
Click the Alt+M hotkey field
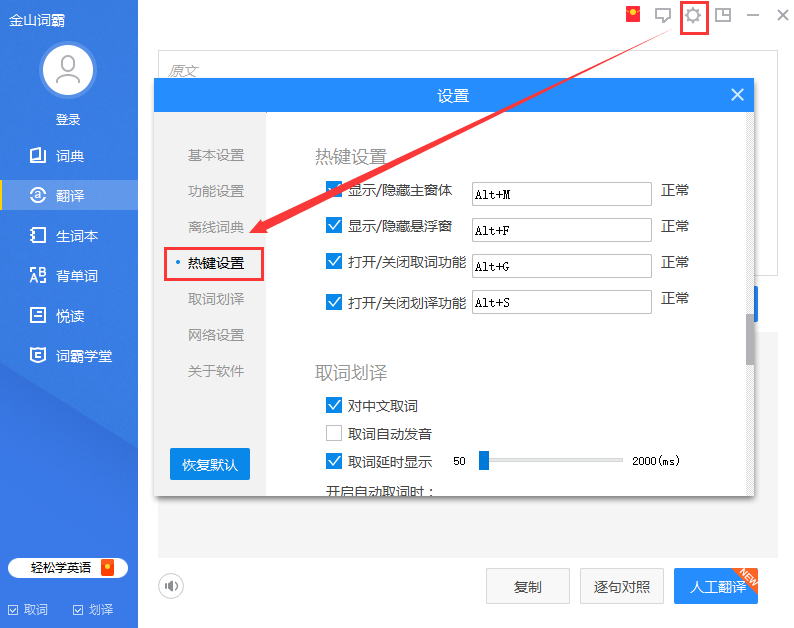(562, 194)
